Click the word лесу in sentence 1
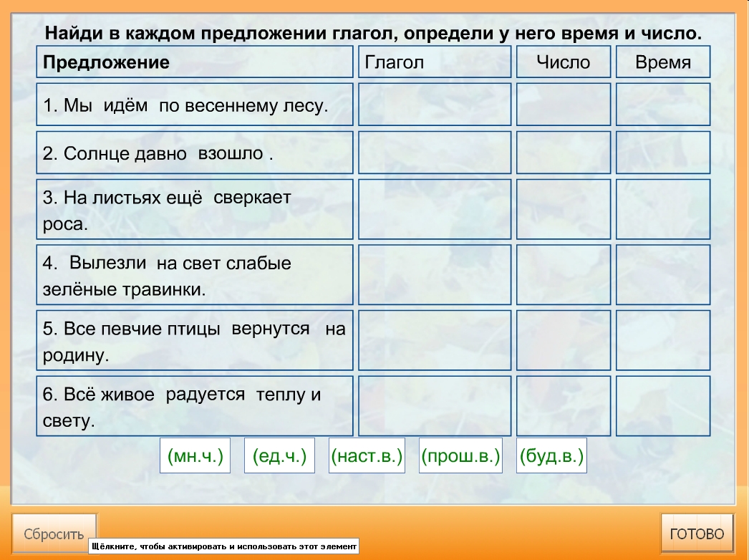This screenshot has height=560, width=749. click(x=303, y=105)
